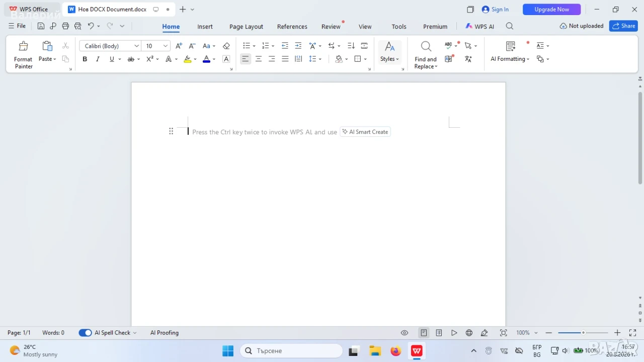Switch to the Review tab

[x=331, y=27]
